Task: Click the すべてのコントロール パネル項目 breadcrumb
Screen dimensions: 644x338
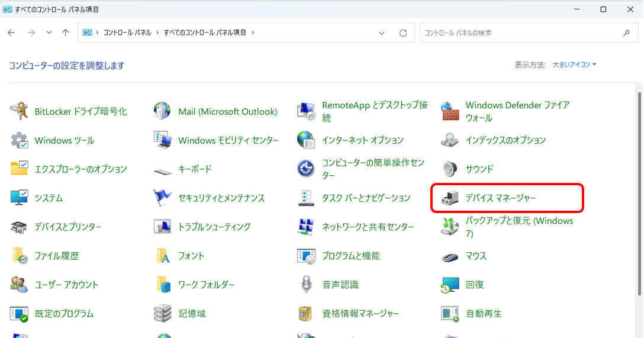Action: tap(205, 33)
